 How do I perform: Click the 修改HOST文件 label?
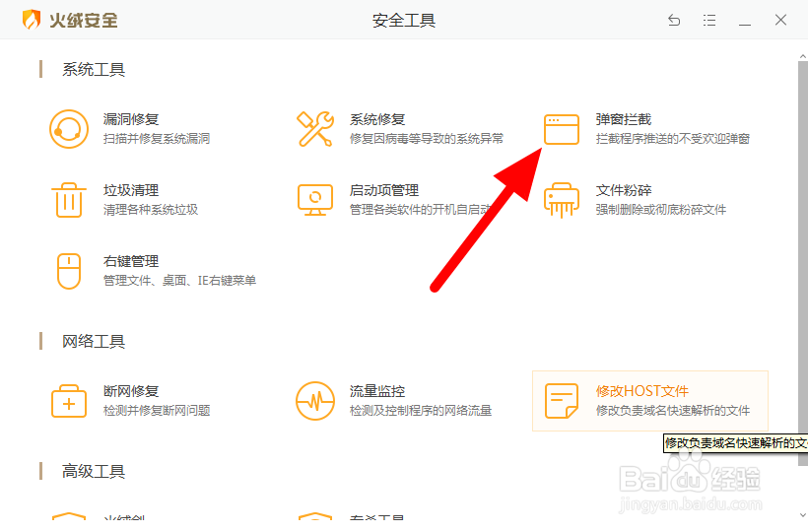click(x=642, y=391)
